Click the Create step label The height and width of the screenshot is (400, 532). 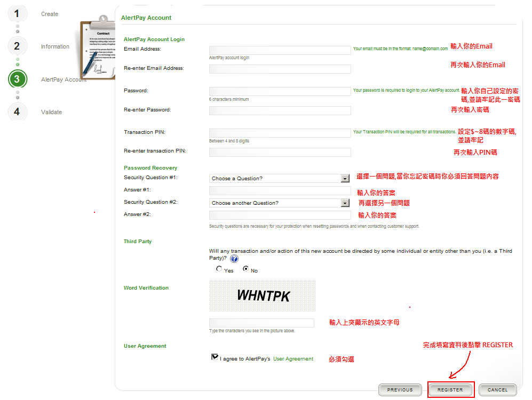50,14
